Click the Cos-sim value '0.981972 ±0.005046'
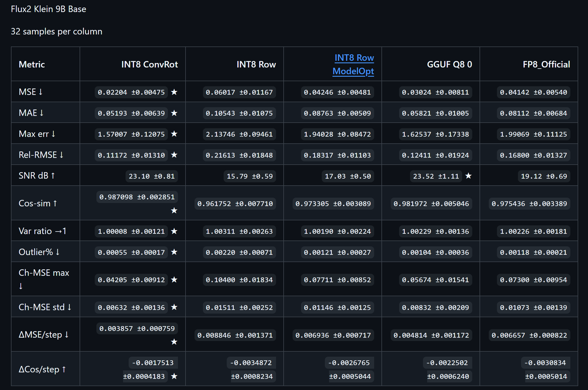The width and height of the screenshot is (588, 390). point(431,204)
